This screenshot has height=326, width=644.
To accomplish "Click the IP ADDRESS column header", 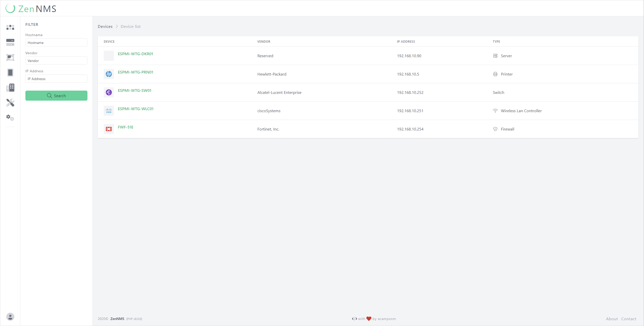I will [x=406, y=42].
